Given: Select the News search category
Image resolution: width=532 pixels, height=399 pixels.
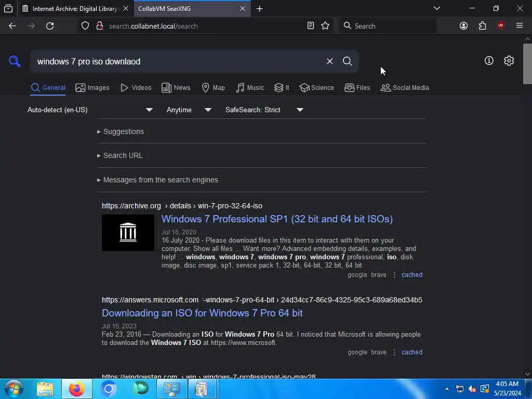Looking at the screenshot, I should (176, 87).
